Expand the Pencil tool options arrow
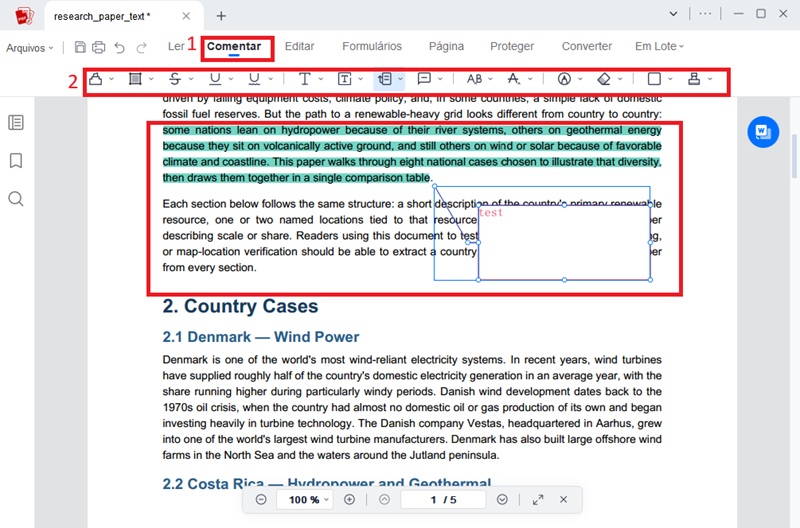 [580, 79]
